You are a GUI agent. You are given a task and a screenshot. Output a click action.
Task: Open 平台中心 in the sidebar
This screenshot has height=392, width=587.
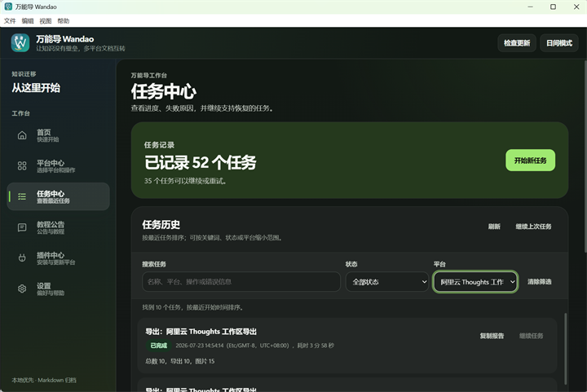[59, 166]
